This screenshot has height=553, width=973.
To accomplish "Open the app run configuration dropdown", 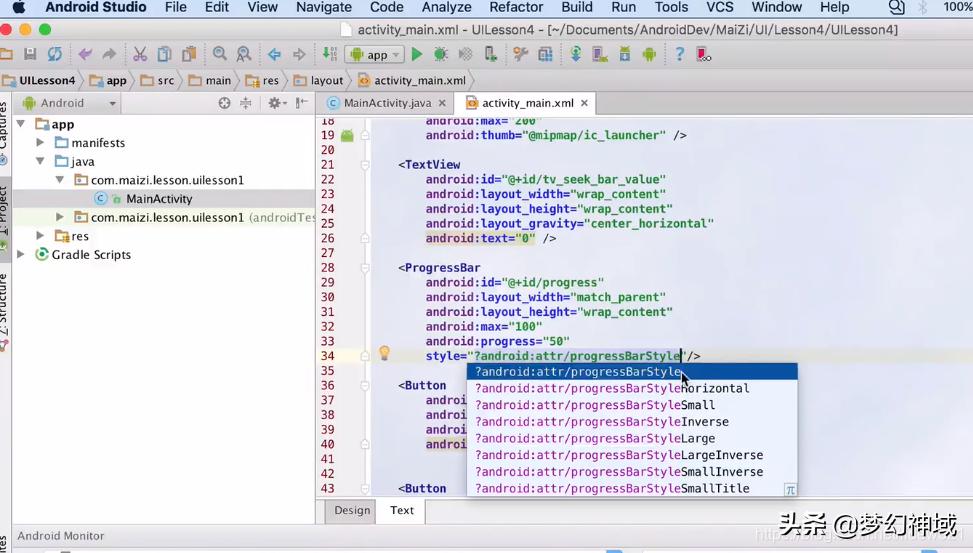I will tap(374, 55).
